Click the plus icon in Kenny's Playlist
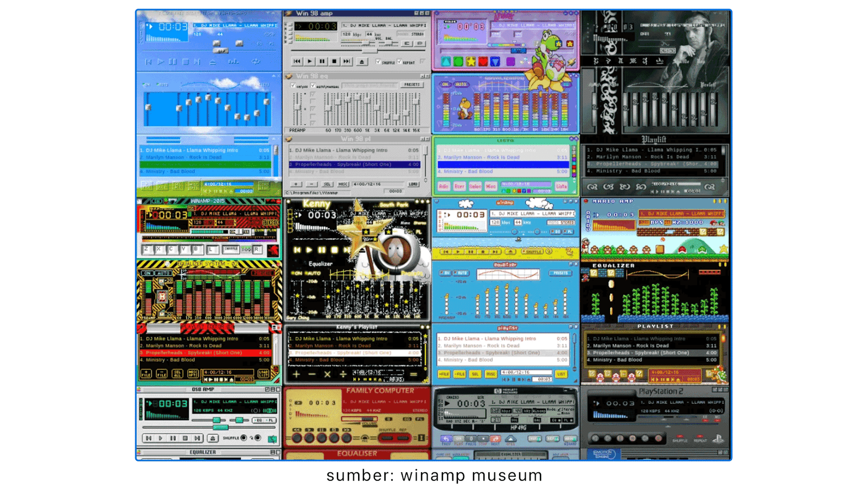The width and height of the screenshot is (868, 488). pos(296,375)
